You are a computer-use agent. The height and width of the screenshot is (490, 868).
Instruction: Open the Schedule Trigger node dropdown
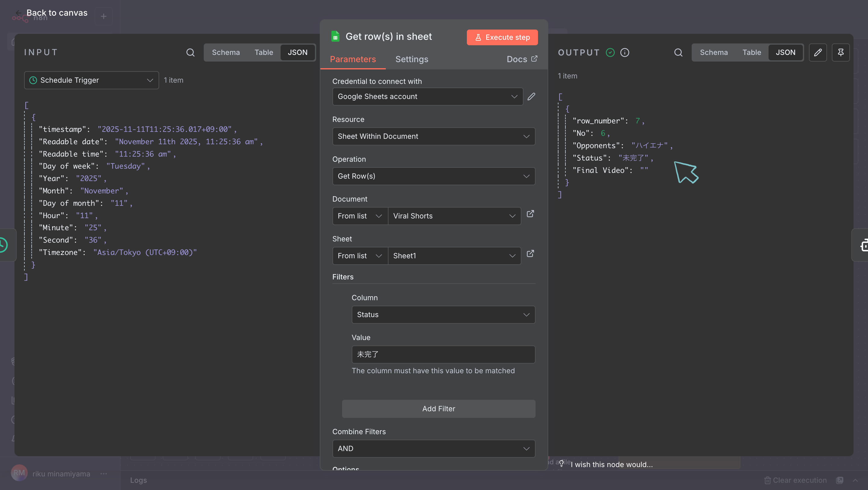(x=91, y=80)
